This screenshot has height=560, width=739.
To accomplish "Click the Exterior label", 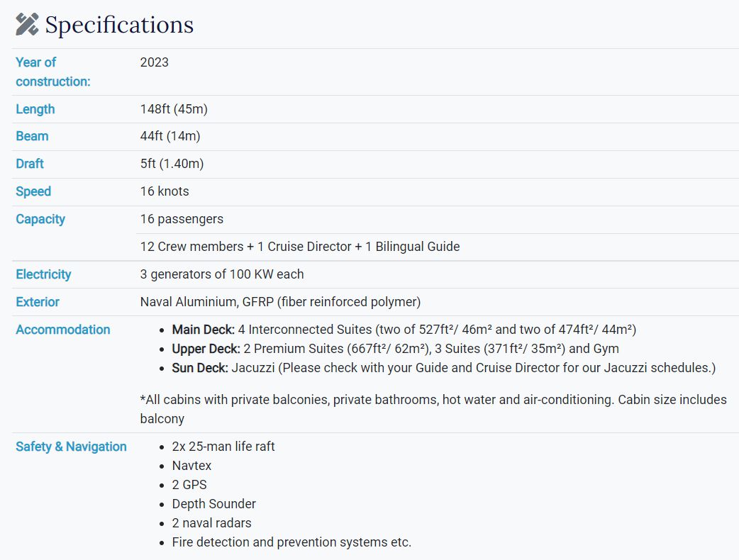I will pyautogui.click(x=37, y=302).
